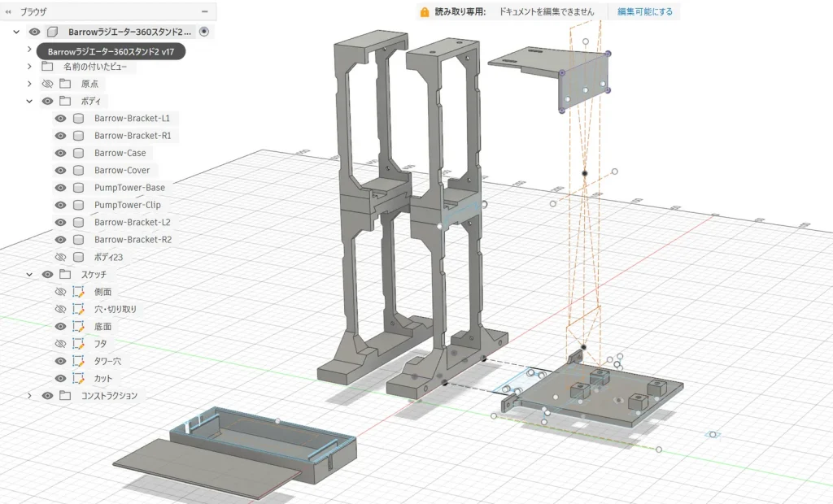
Task: Activate the root component radio button
Action: (203, 32)
